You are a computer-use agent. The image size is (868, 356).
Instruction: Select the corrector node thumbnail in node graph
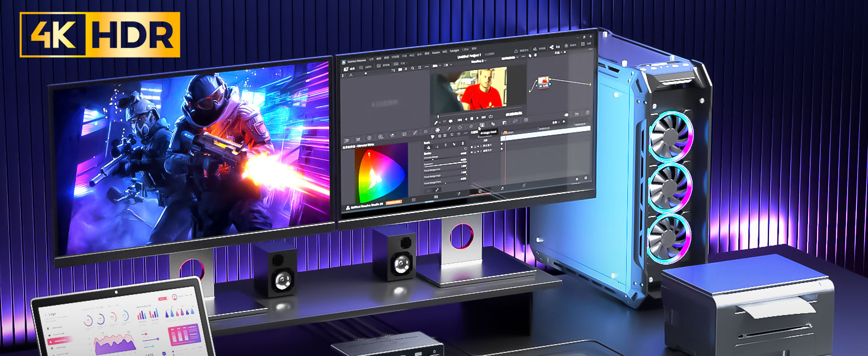point(544,82)
